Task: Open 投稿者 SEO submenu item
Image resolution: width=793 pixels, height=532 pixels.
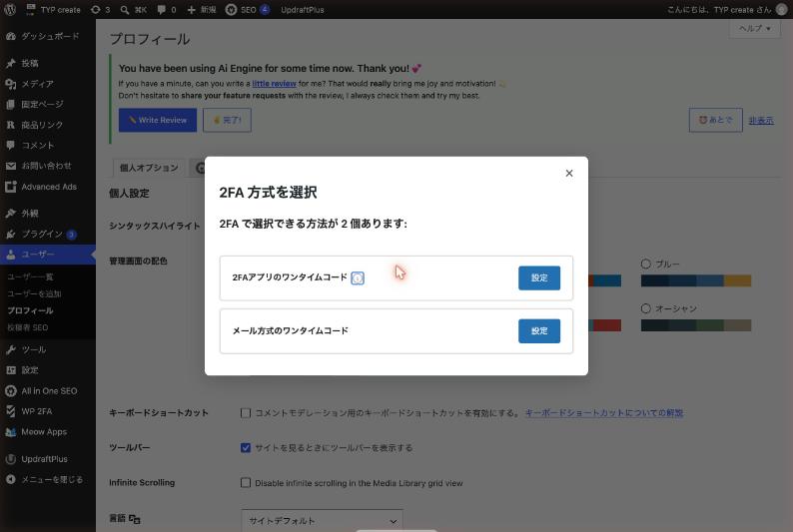Action: point(28,327)
